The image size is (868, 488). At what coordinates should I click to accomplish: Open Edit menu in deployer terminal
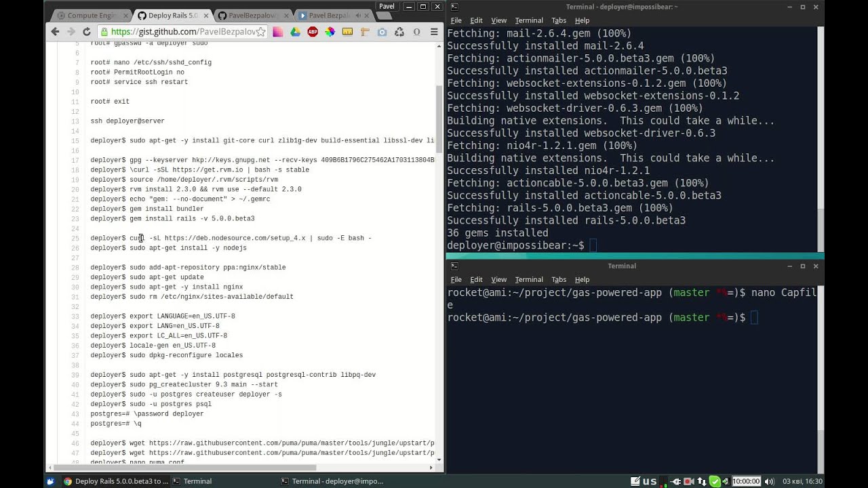tap(476, 20)
